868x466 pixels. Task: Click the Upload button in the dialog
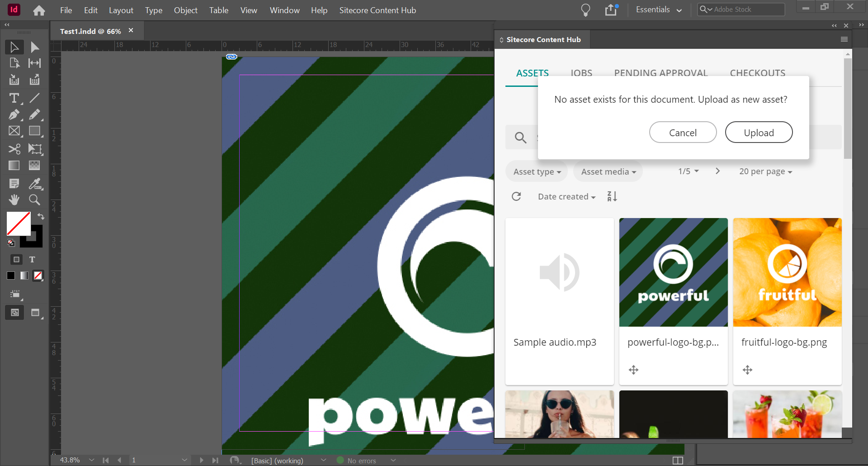coord(759,132)
